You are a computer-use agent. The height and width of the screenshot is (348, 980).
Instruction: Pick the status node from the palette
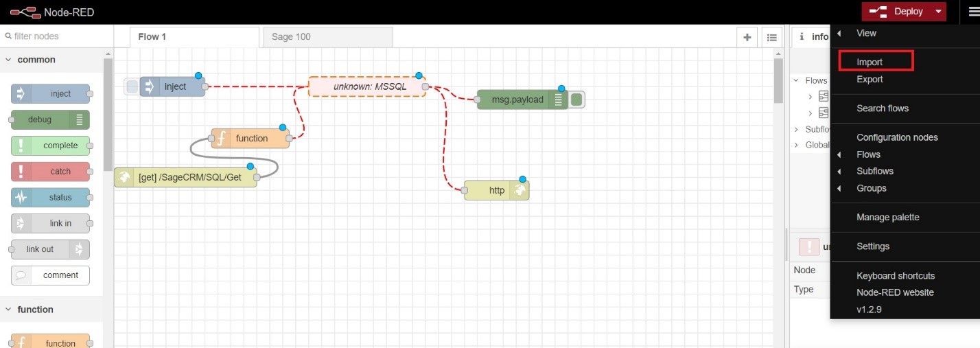point(51,198)
